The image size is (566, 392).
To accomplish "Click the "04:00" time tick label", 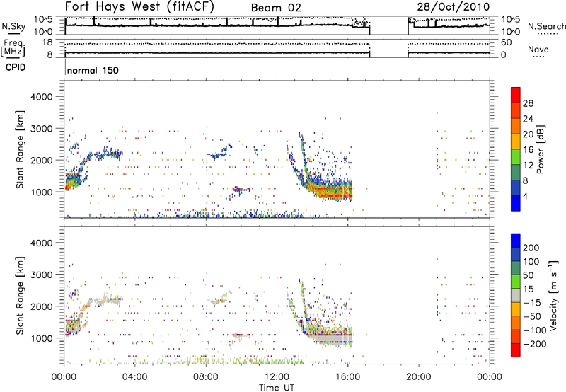I will [x=134, y=377].
